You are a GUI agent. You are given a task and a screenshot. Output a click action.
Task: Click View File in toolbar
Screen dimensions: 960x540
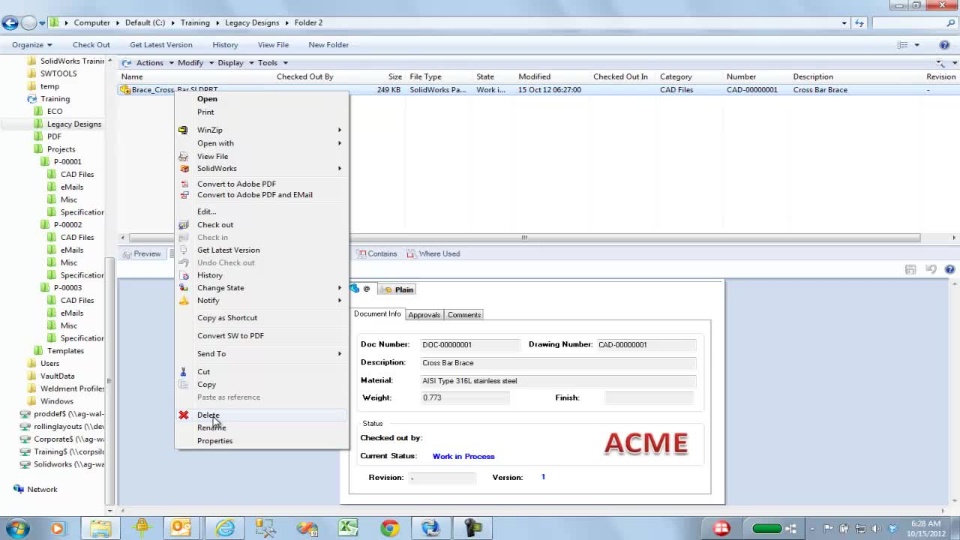tap(273, 45)
